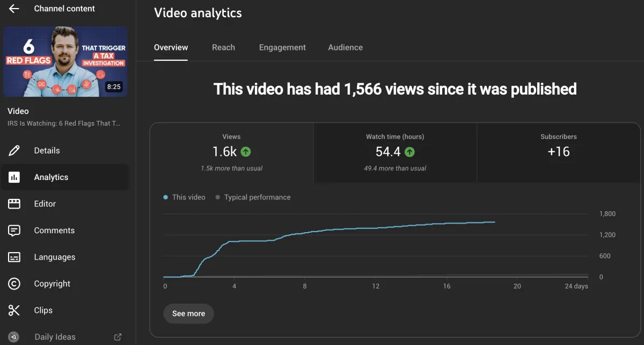This screenshot has height=345, width=644.
Task: Open the Editor clapperboard icon
Action: coord(14,204)
